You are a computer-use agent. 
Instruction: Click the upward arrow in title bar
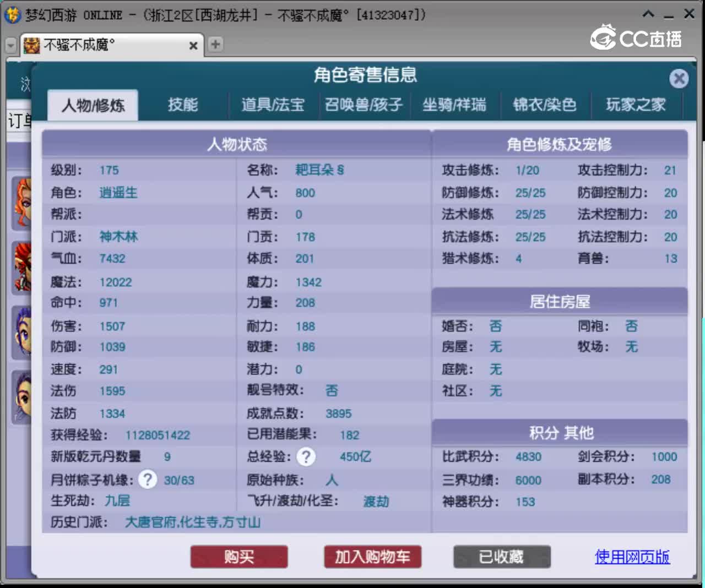(648, 14)
